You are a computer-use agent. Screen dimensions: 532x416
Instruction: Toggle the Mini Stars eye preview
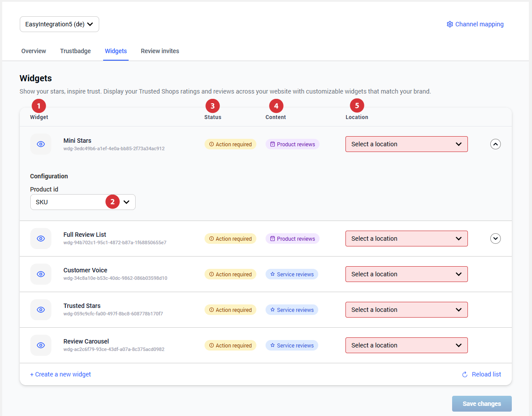[41, 144]
